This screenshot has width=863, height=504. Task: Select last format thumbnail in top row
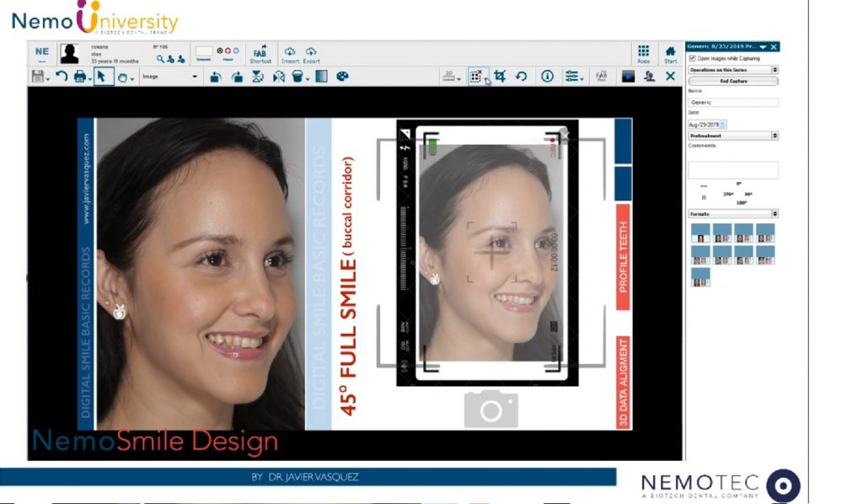tap(765, 233)
